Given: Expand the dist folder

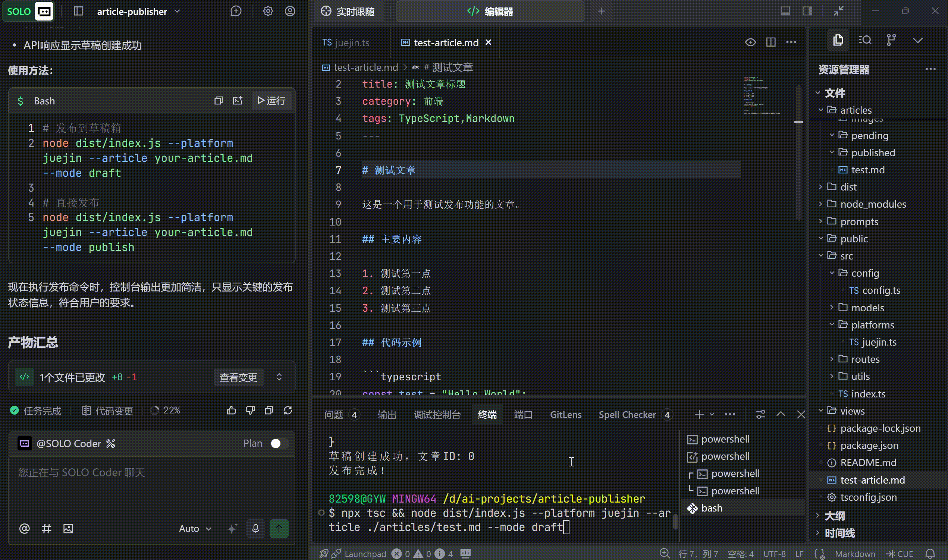Looking at the screenshot, I should pyautogui.click(x=848, y=187).
